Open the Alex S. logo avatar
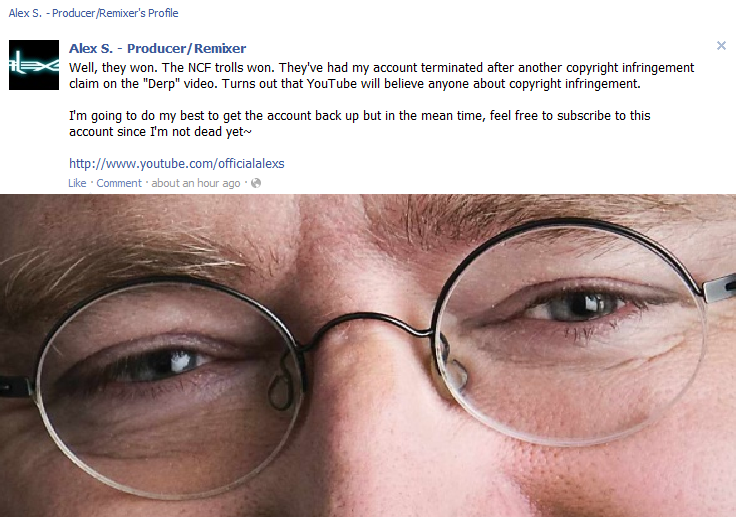 (34, 65)
